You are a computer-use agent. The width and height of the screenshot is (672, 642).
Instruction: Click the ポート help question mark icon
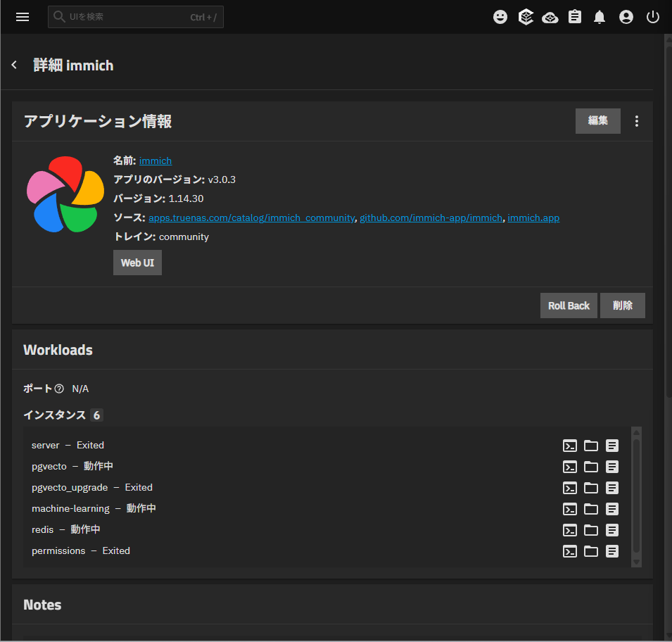59,389
